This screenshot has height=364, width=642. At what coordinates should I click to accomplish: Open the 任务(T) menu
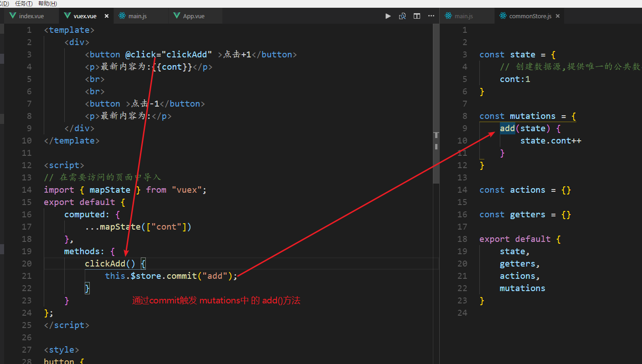coord(24,3)
